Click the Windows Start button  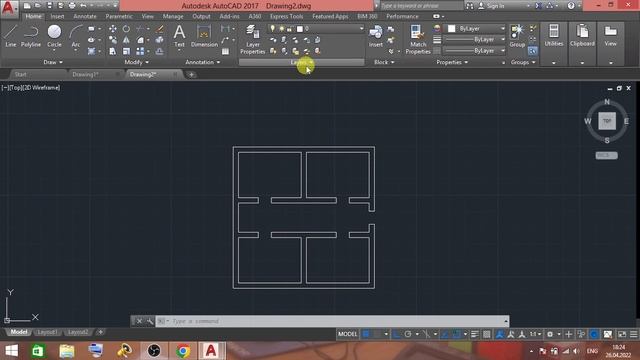tap(11, 351)
